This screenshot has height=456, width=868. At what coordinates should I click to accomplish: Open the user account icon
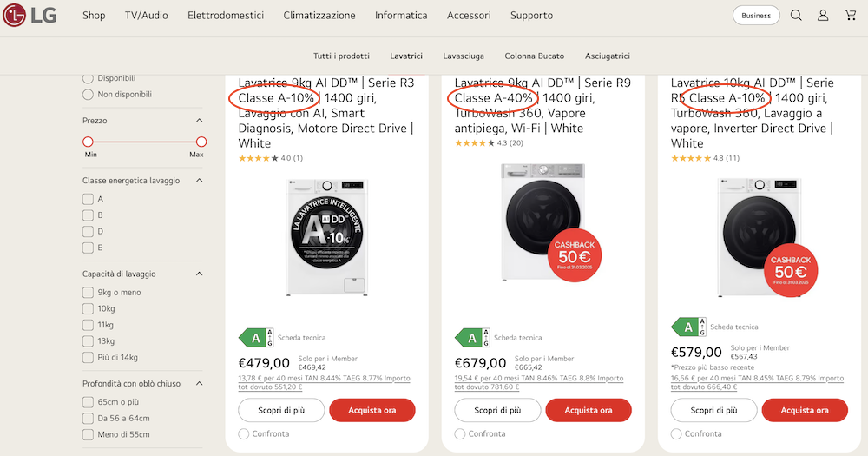[823, 16]
